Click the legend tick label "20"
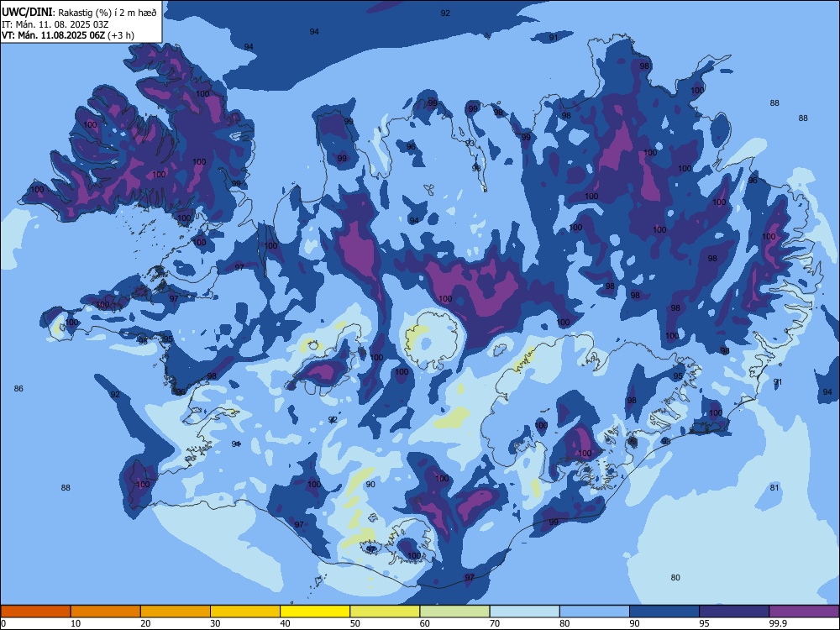 tap(145, 623)
